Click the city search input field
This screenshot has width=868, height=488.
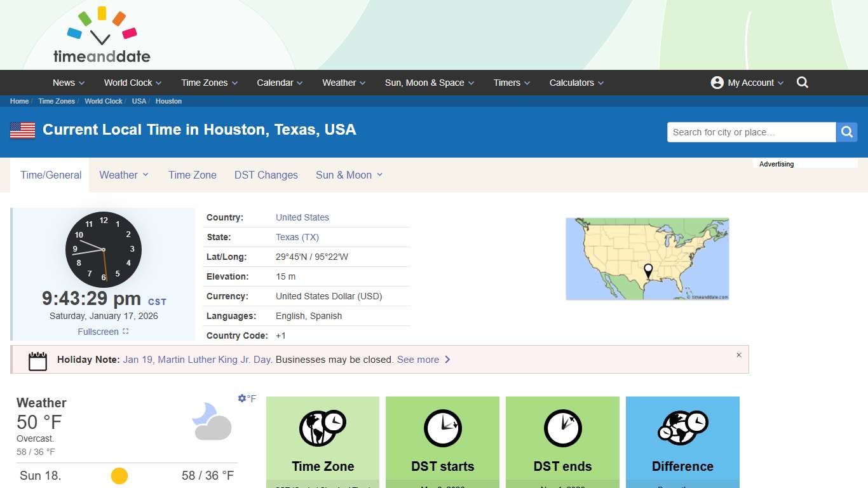(x=751, y=132)
